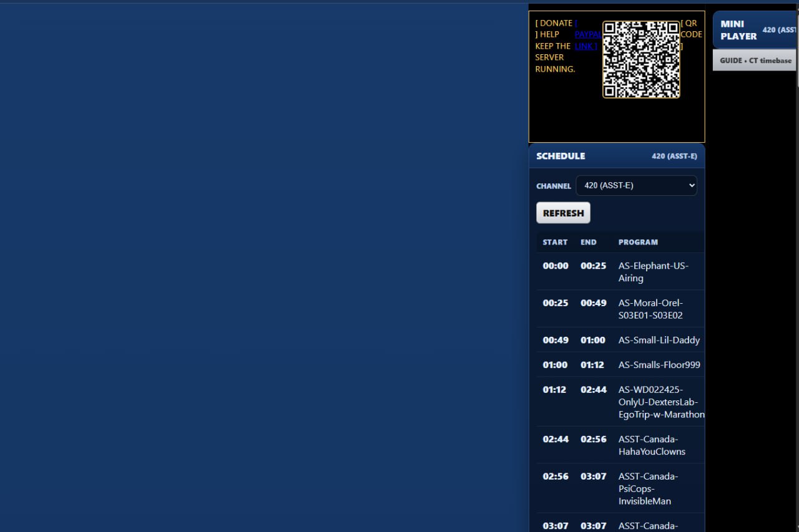Click the 01:12 start time cell

[554, 390]
